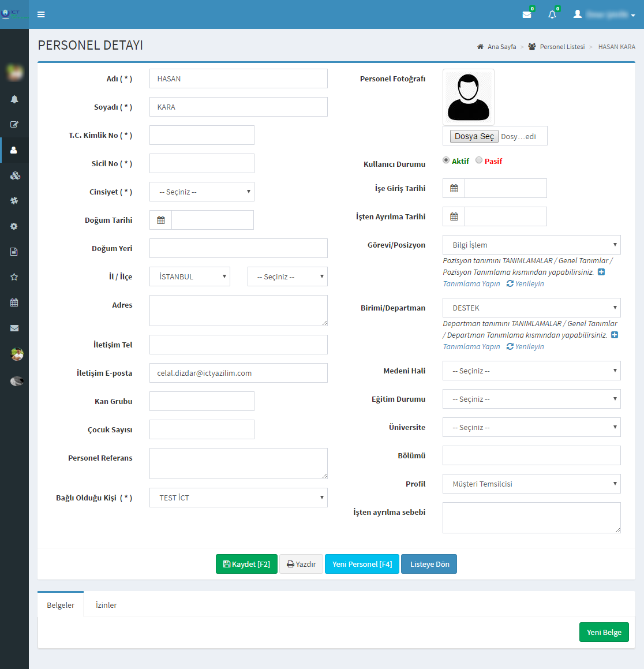Viewport: 644px width, 669px height.
Task: Open the notifications bell in top bar
Action: [552, 14]
